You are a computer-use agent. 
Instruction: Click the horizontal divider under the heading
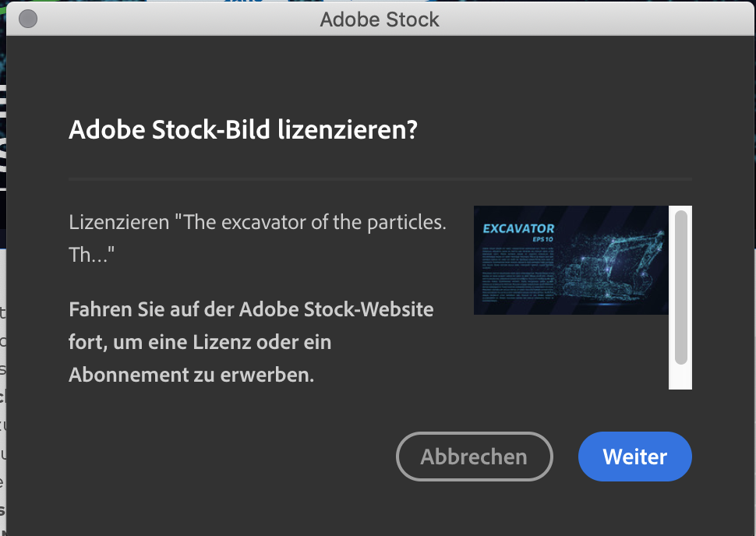(x=380, y=179)
